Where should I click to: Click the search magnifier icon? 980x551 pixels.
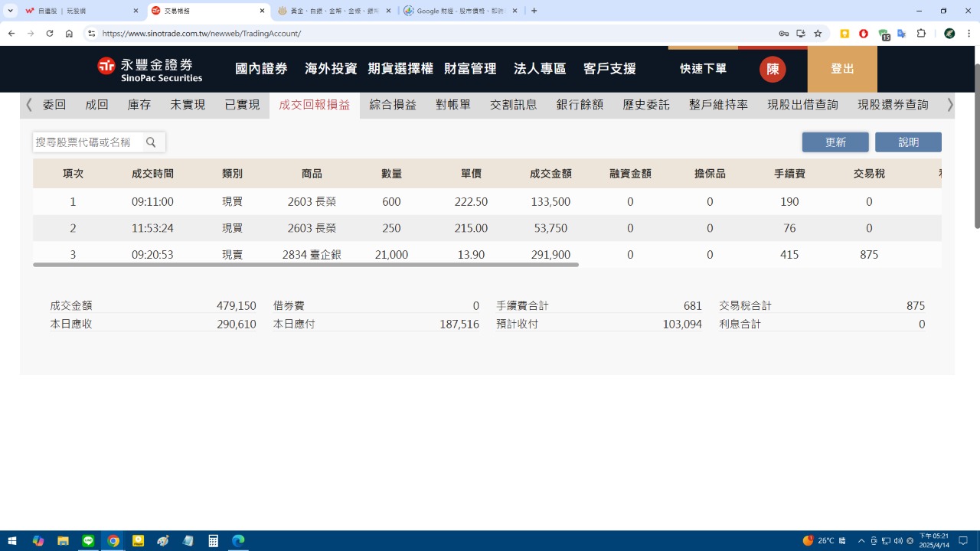coord(151,142)
